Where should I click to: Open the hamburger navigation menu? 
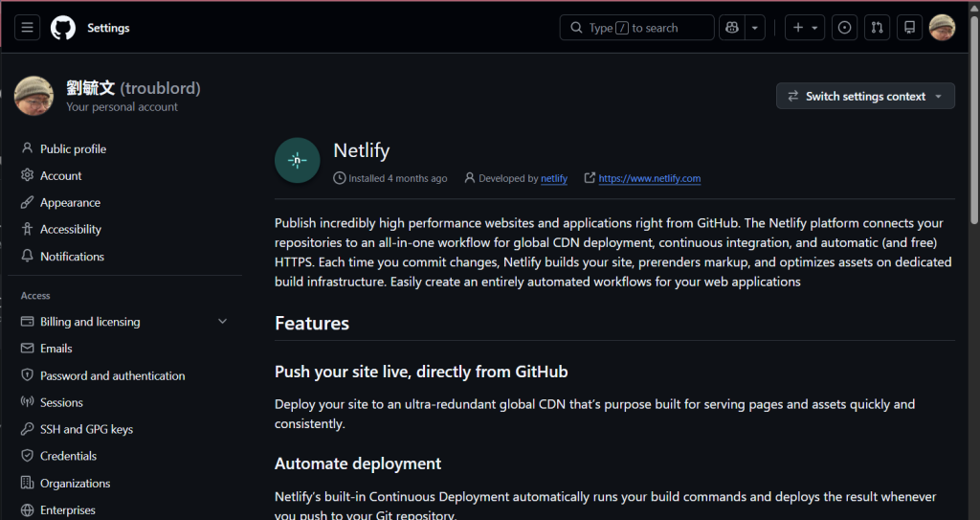(x=27, y=28)
